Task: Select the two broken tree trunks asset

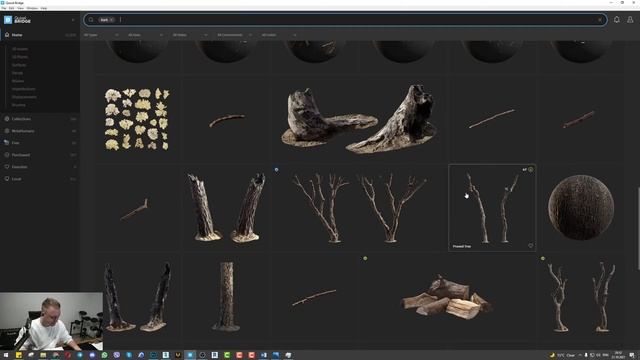Action: tap(226, 207)
